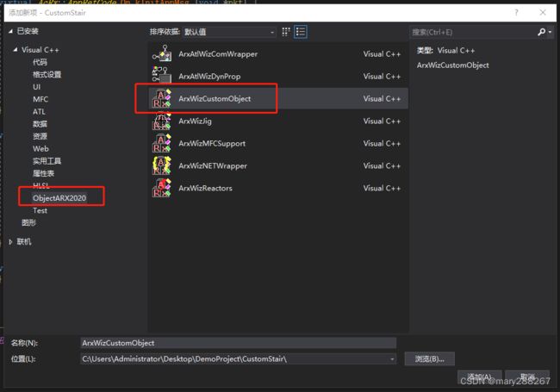The height and width of the screenshot is (392, 560).
Task: Open the help question mark button
Action: click(x=516, y=13)
